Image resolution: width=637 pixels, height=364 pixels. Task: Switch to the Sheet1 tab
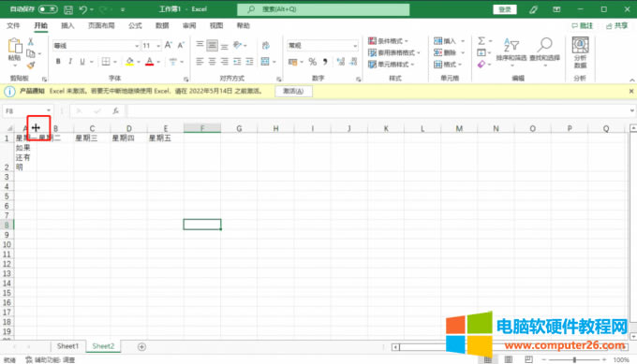tap(67, 346)
